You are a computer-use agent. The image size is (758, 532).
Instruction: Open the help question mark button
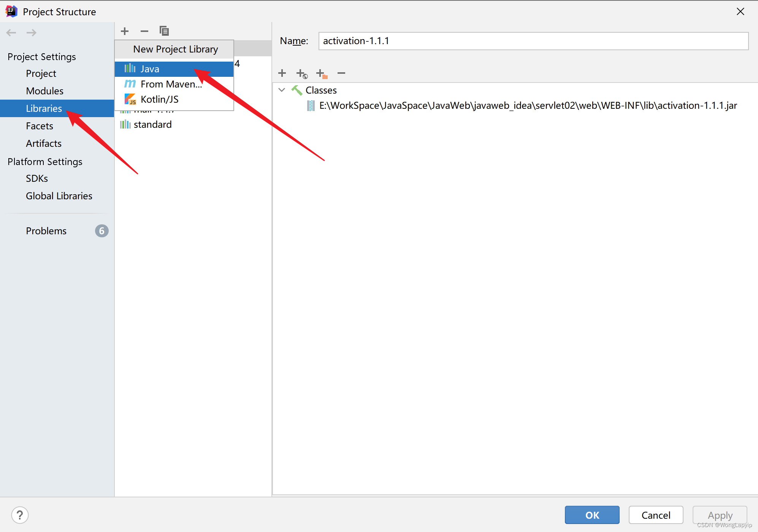20,515
